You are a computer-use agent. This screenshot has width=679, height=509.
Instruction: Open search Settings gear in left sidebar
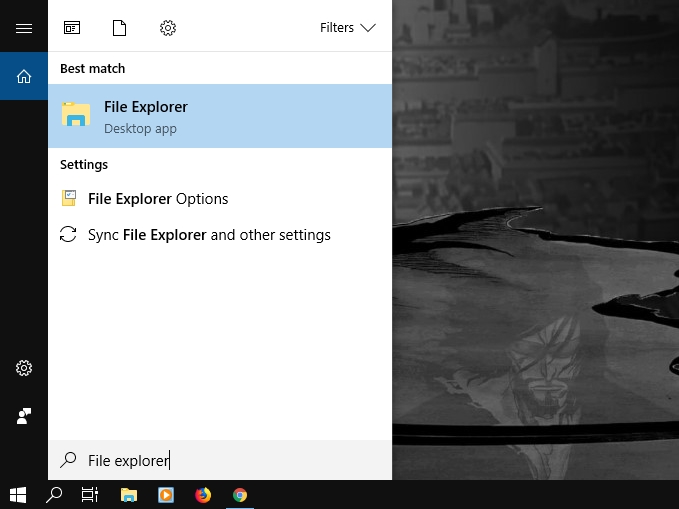[x=24, y=368]
